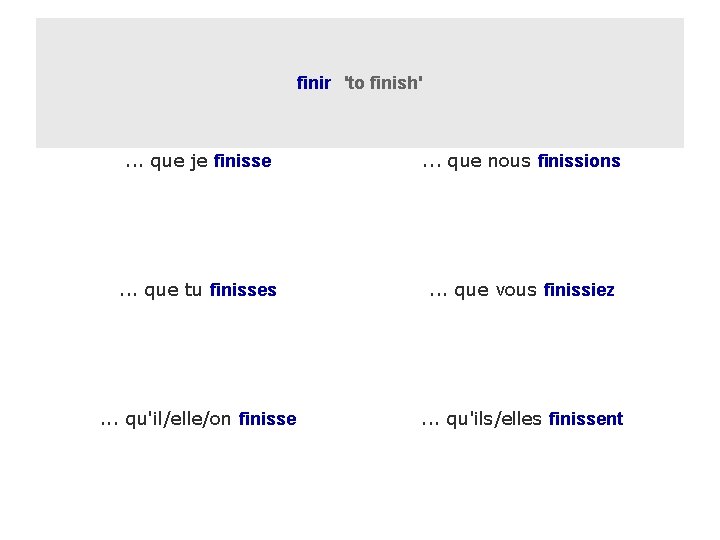Click the blue verb form "finisses"
The width and height of the screenshot is (720, 540).
[x=243, y=290]
